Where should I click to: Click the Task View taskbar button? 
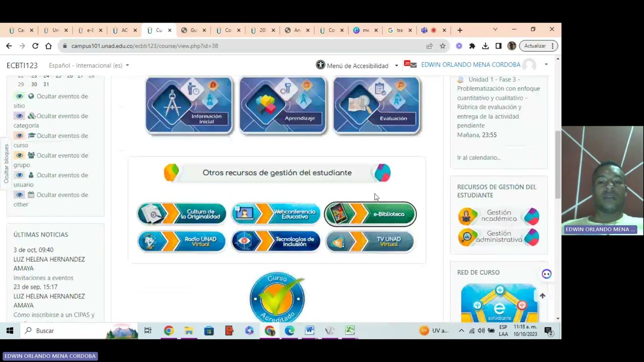[x=148, y=330]
